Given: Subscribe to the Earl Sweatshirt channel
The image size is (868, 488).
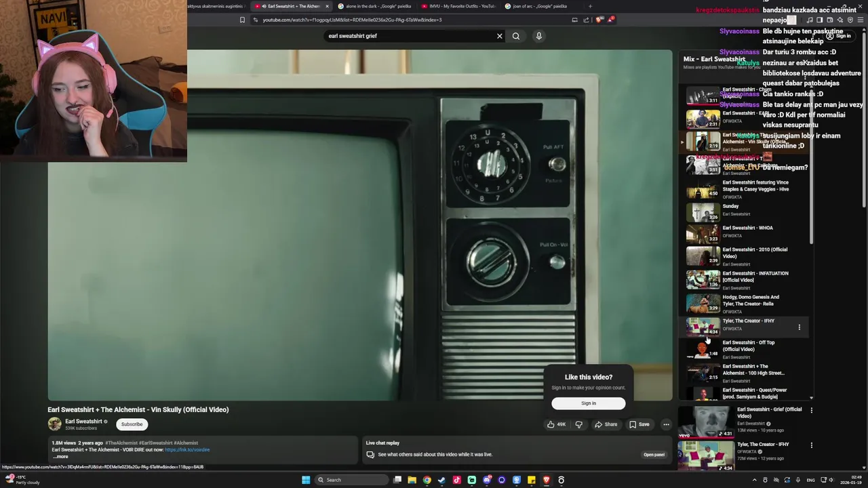Looking at the screenshot, I should 132,424.
